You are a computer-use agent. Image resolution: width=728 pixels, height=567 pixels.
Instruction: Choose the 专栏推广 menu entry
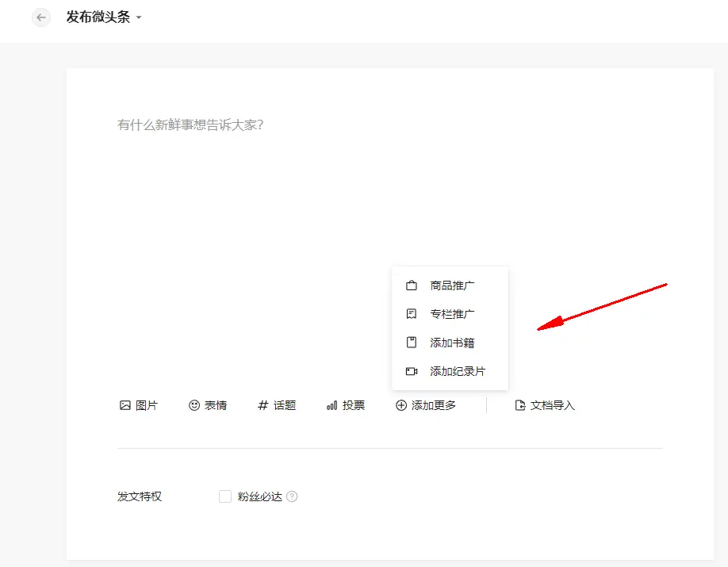pos(452,314)
